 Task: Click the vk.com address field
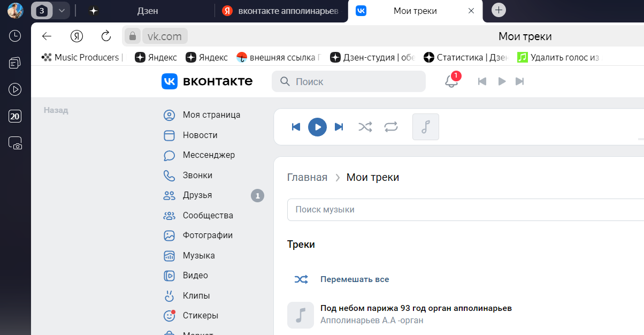click(x=165, y=36)
